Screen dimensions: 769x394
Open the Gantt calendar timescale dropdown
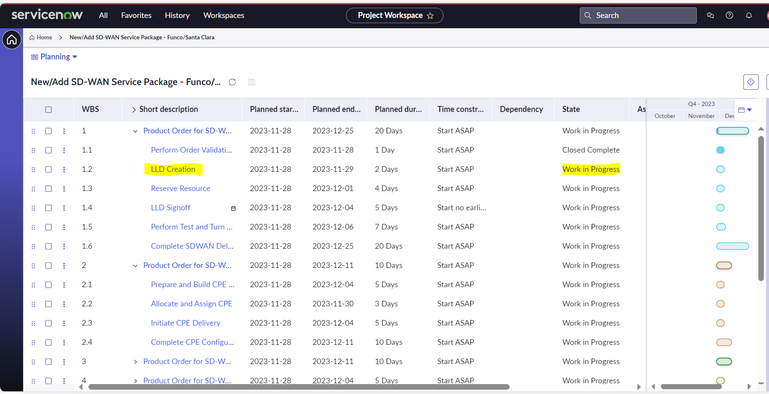tap(745, 110)
